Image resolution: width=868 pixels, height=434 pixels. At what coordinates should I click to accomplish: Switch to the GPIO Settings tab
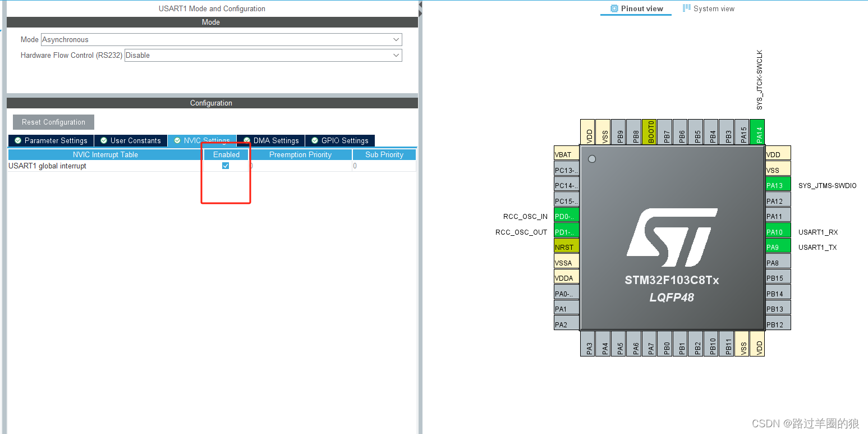(340, 141)
